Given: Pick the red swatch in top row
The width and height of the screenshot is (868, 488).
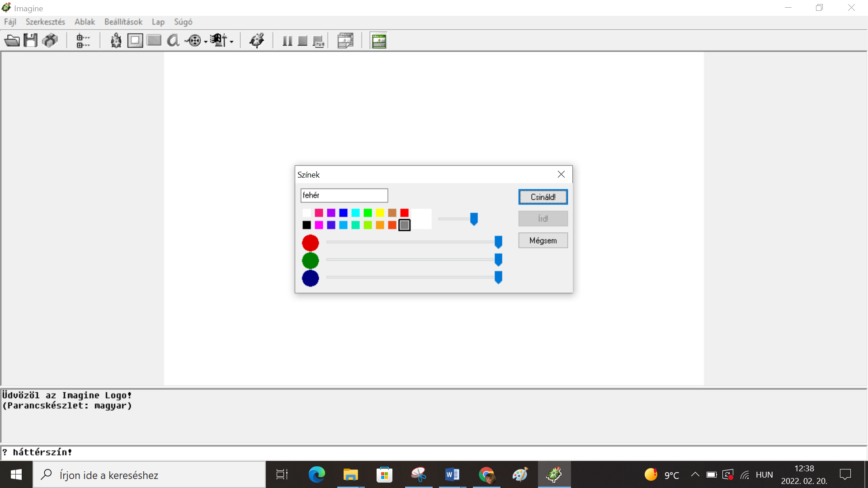Looking at the screenshot, I should [x=404, y=213].
